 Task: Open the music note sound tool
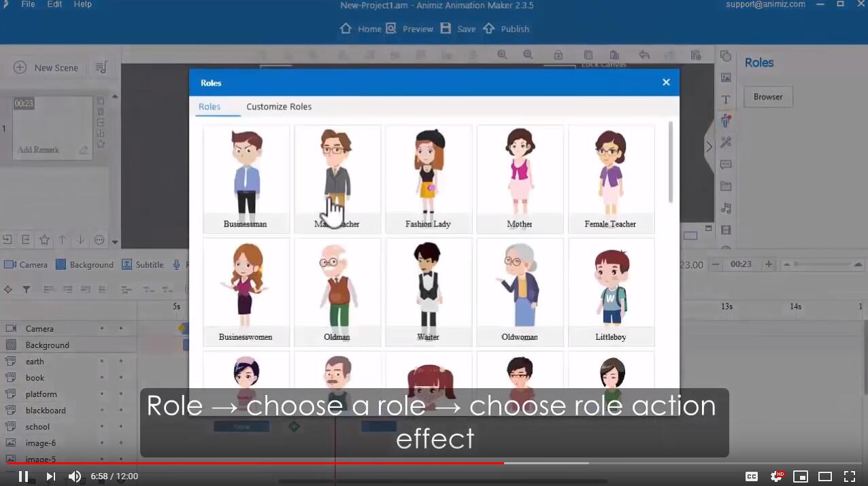pos(726,208)
